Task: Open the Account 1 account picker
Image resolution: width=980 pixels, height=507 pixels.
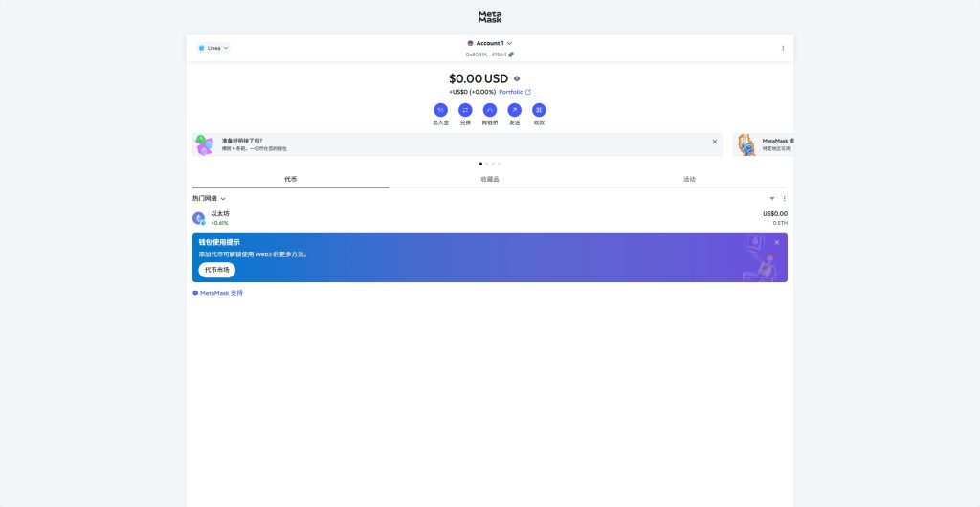Action: pos(489,43)
